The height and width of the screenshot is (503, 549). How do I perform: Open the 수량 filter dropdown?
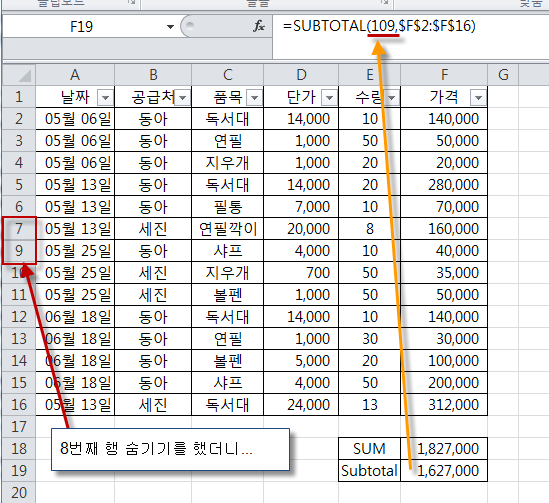pyautogui.click(x=391, y=98)
